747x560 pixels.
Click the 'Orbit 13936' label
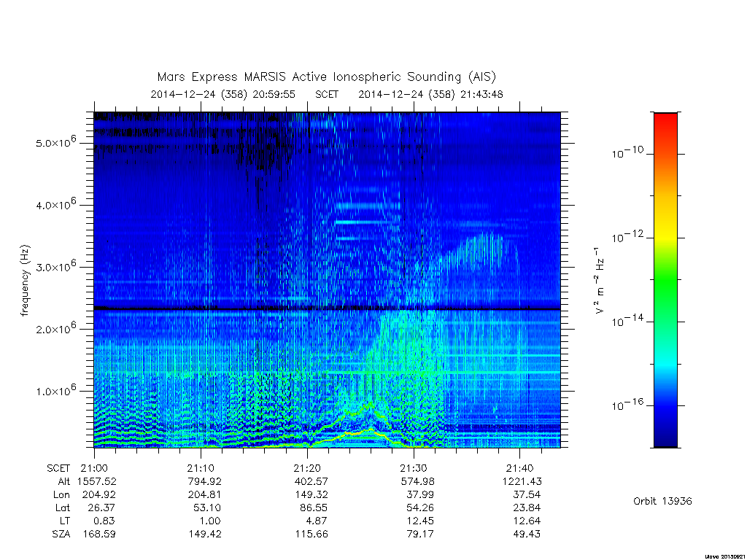[x=662, y=501]
